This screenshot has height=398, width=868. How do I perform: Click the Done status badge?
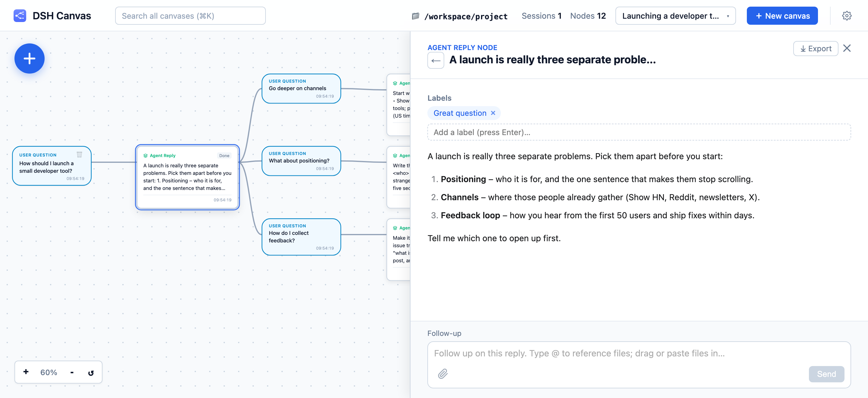224,156
